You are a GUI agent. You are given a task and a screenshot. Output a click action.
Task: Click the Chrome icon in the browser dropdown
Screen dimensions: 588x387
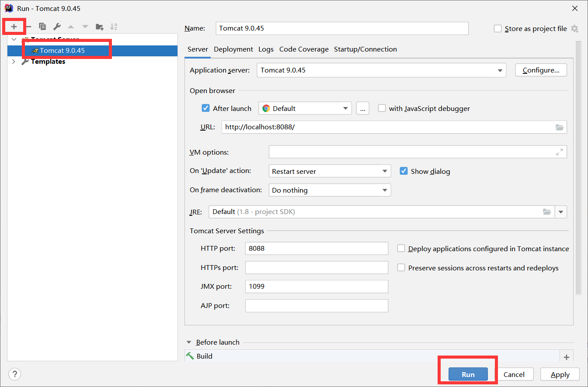(266, 108)
